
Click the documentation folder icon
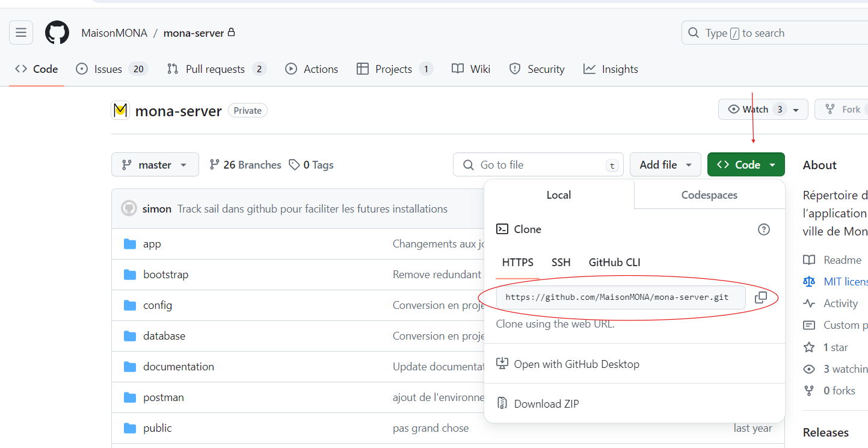130,367
